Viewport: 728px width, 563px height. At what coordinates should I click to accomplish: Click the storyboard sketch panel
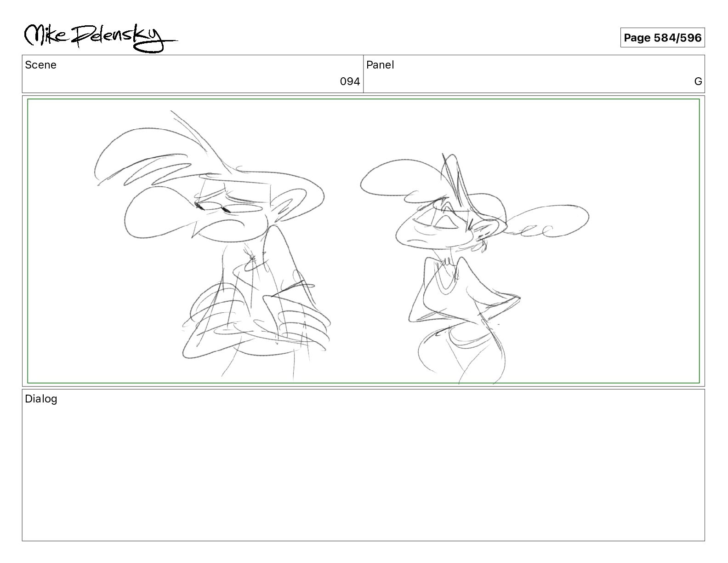[363, 241]
